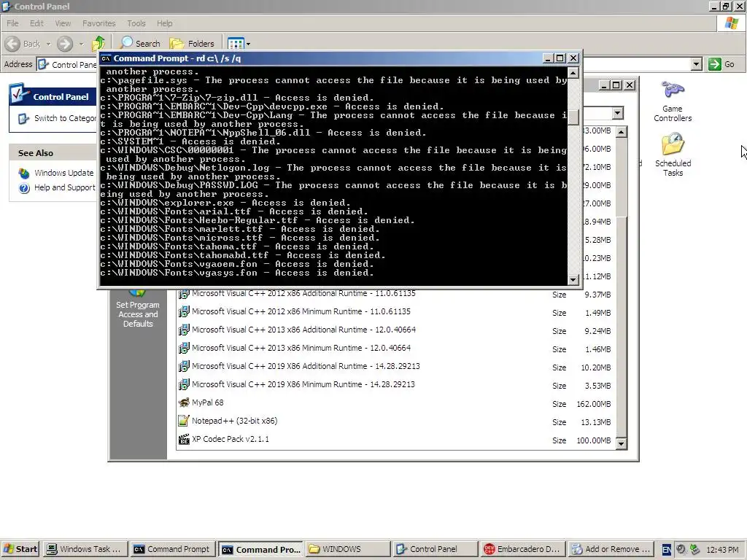
Task: Select Microsoft Visual C++ 2012 x86 Additional Runtime
Action: tap(396, 294)
